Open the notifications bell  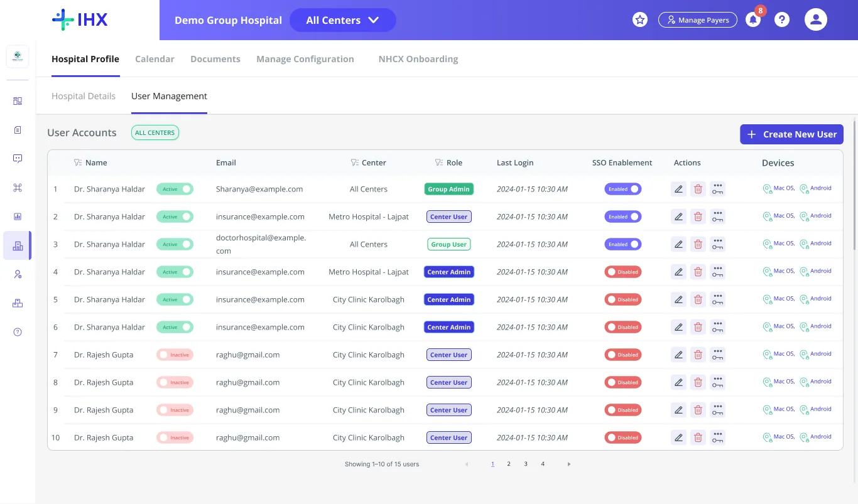pyautogui.click(x=752, y=20)
